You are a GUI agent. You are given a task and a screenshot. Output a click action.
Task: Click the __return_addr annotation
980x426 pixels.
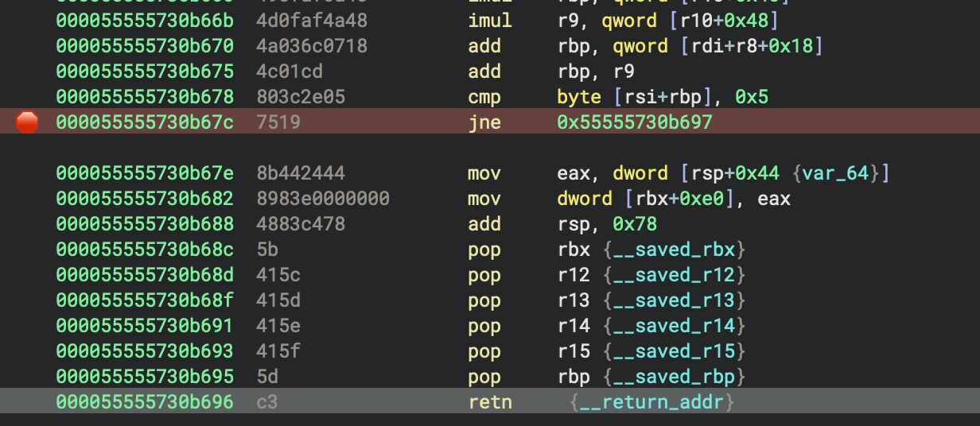point(652,402)
